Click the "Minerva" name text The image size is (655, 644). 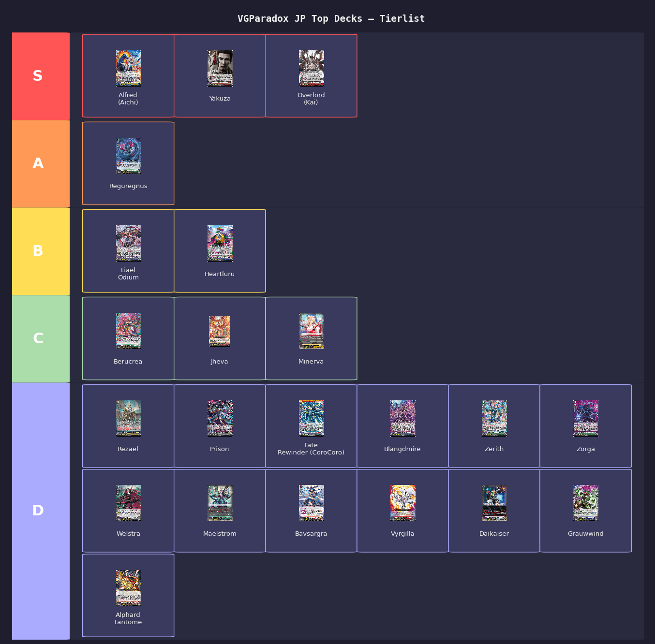coord(311,362)
